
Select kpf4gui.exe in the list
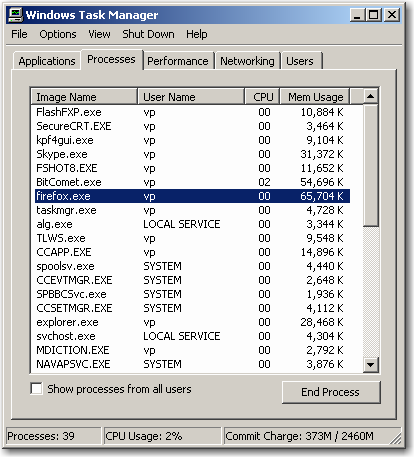[x=192, y=140]
